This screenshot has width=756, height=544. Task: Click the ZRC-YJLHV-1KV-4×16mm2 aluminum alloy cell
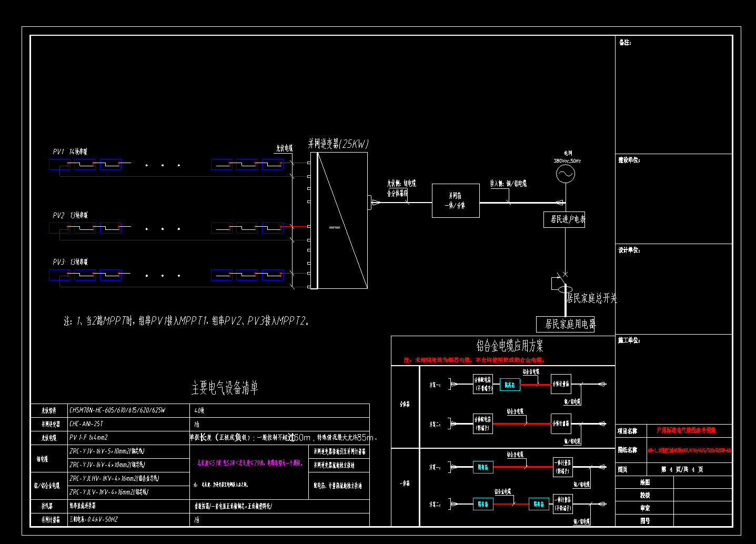coord(129,479)
